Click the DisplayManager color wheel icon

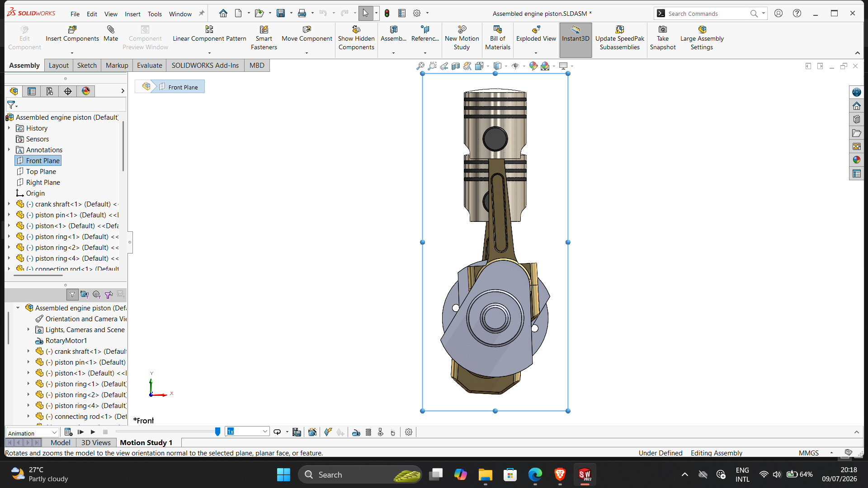pyautogui.click(x=86, y=91)
